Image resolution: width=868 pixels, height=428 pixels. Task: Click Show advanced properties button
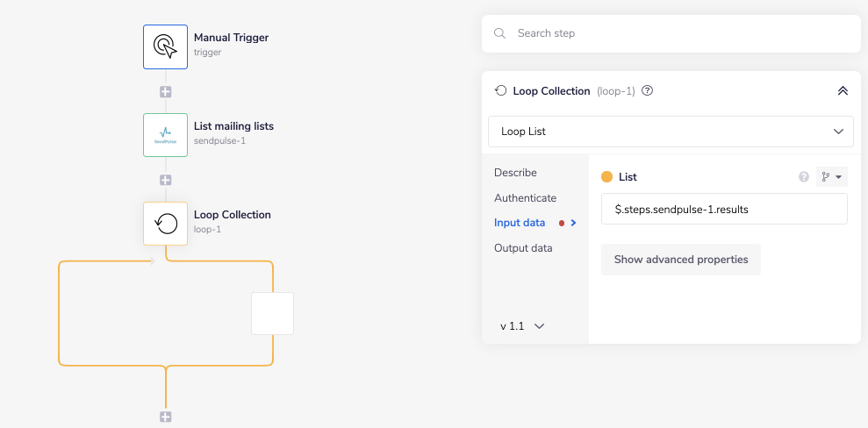(x=680, y=260)
